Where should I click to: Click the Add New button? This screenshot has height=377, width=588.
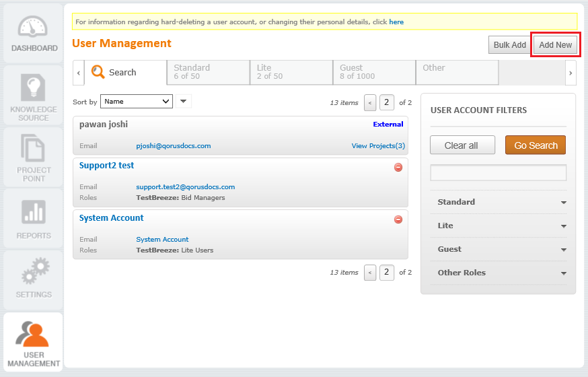point(556,45)
